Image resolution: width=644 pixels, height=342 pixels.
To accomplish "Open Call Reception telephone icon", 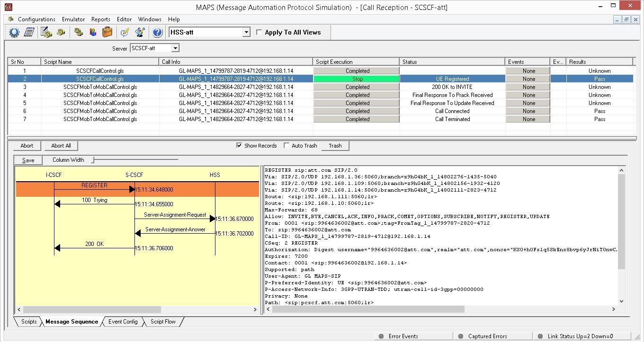I will coord(61,32).
